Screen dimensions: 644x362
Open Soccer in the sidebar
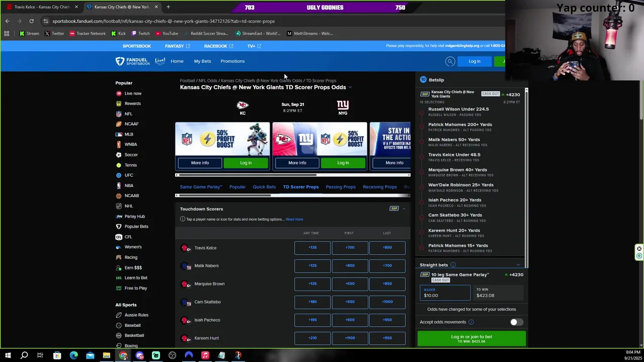coord(131,155)
